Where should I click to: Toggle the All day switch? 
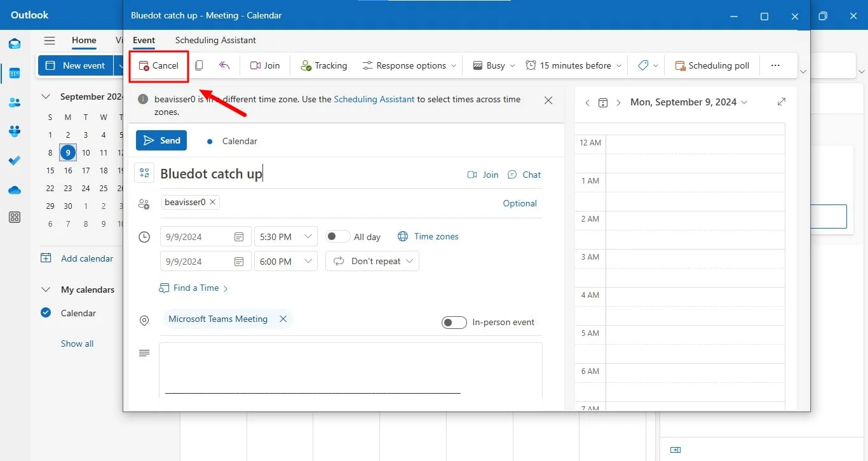click(337, 236)
